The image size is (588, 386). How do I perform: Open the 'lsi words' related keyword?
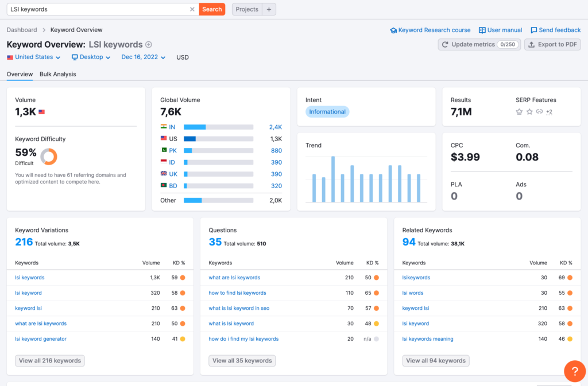(413, 293)
